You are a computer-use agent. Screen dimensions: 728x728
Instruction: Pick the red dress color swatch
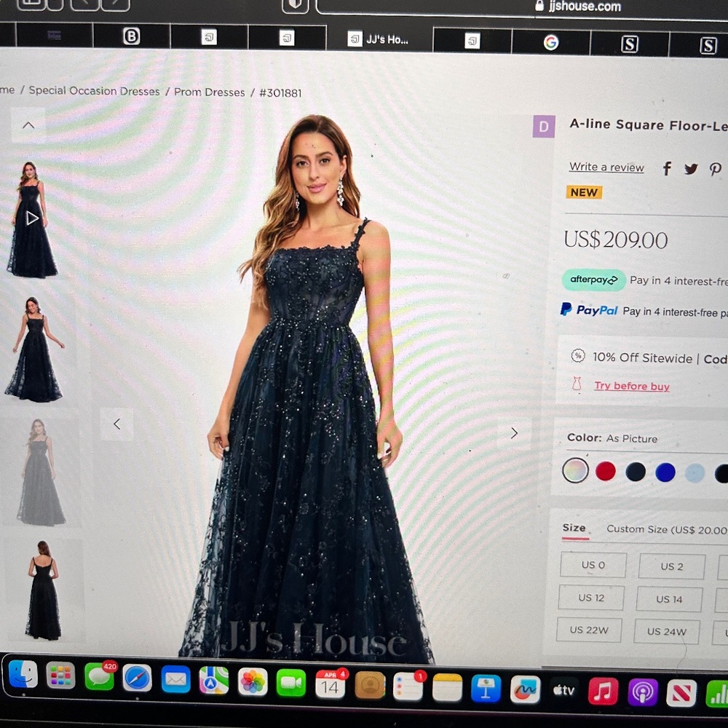(x=606, y=470)
